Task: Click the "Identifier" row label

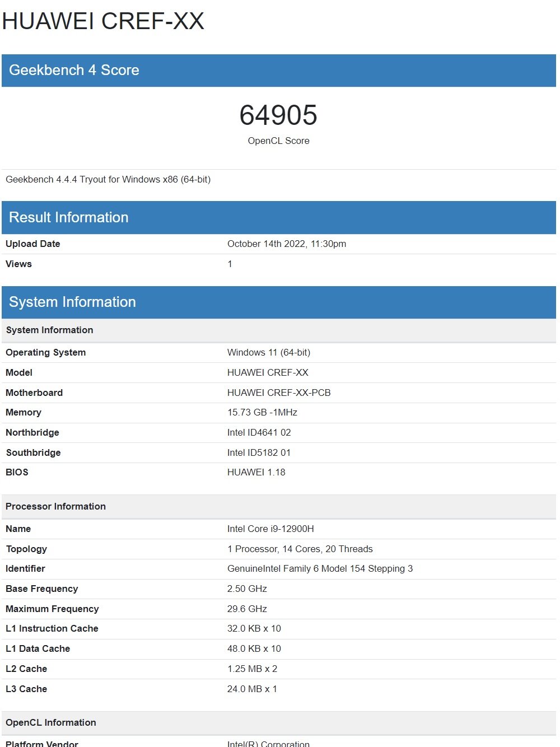Action: (25, 569)
